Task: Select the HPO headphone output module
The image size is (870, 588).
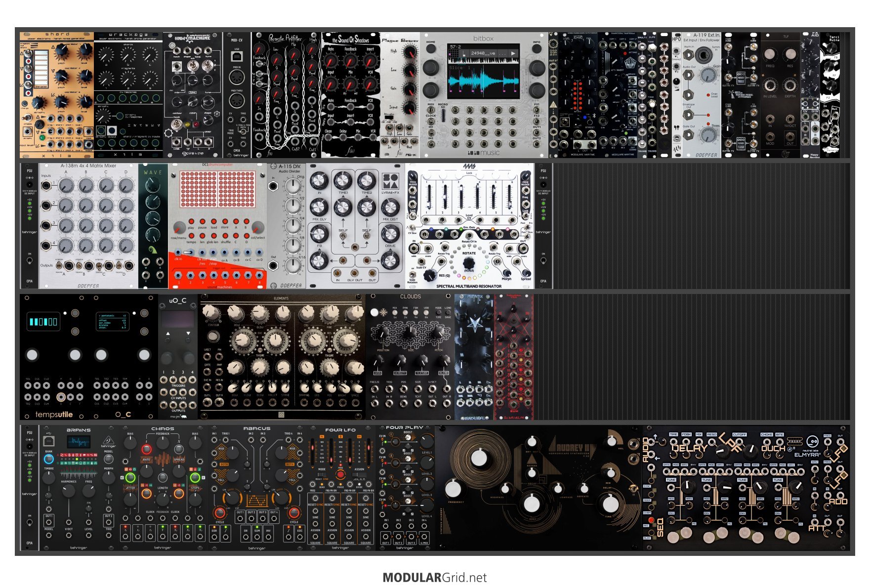Action: coord(676,95)
